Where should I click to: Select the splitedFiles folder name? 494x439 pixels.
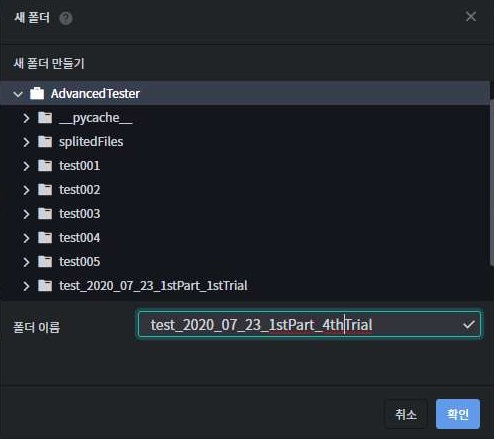(x=91, y=142)
